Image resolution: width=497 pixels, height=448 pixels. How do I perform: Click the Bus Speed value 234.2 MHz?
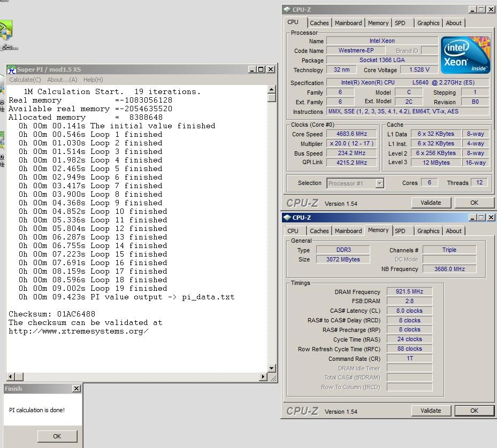coord(351,153)
